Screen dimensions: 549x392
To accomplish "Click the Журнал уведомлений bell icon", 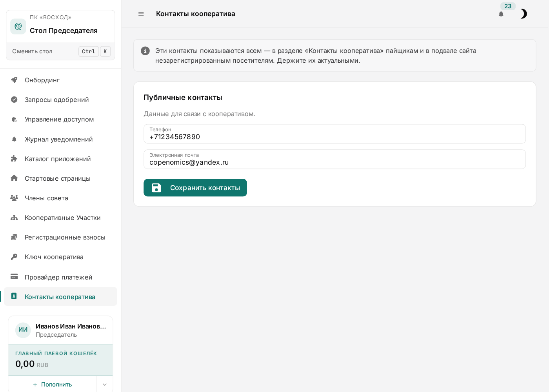I will (x=14, y=139).
